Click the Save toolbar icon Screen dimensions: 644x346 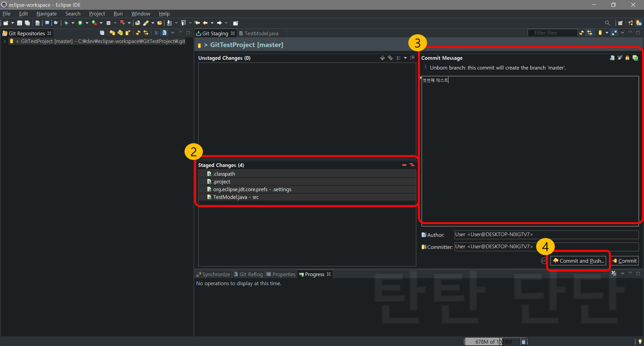point(20,23)
